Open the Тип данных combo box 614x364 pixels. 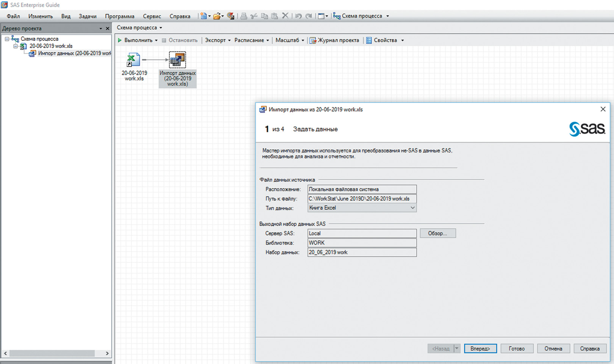[x=362, y=208]
